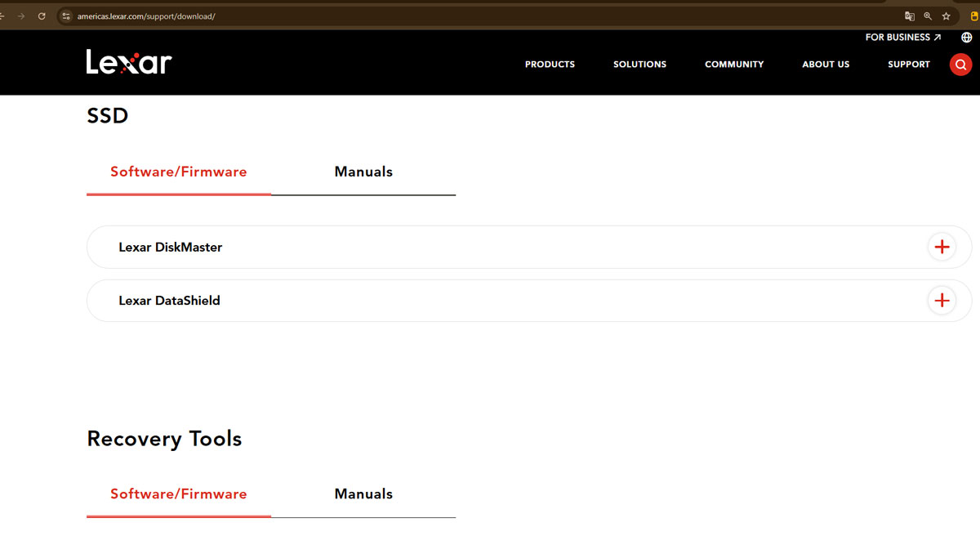This screenshot has width=980, height=545.
Task: Open the globe language selector icon
Action: pos(967,38)
